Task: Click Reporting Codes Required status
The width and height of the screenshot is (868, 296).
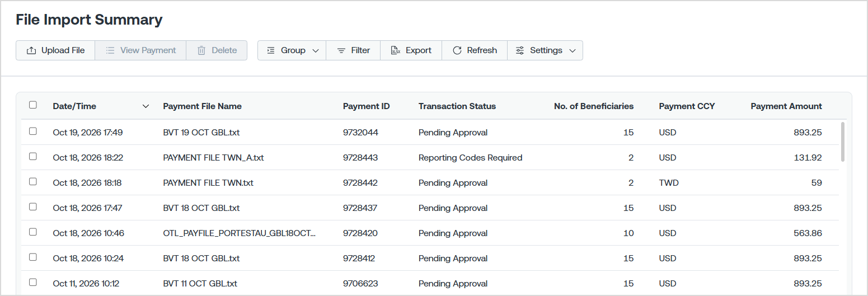Action: 470,158
